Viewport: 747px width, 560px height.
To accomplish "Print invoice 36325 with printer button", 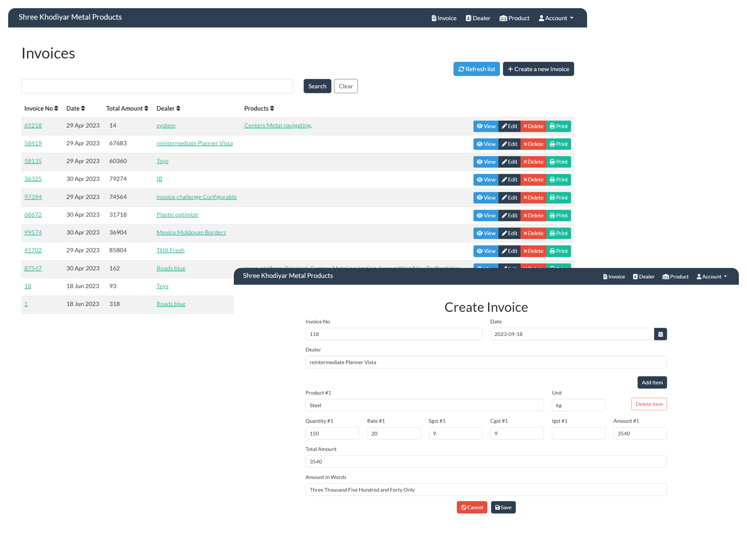I will pos(558,180).
